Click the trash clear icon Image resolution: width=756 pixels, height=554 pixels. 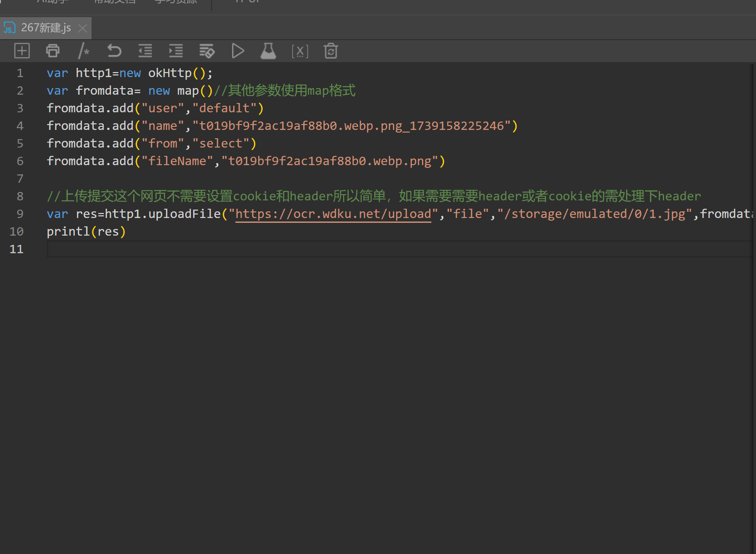click(331, 51)
